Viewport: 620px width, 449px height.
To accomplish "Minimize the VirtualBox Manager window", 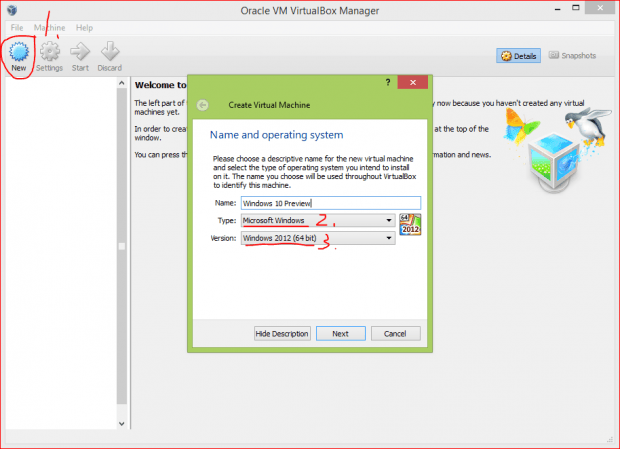I will click(x=558, y=9).
